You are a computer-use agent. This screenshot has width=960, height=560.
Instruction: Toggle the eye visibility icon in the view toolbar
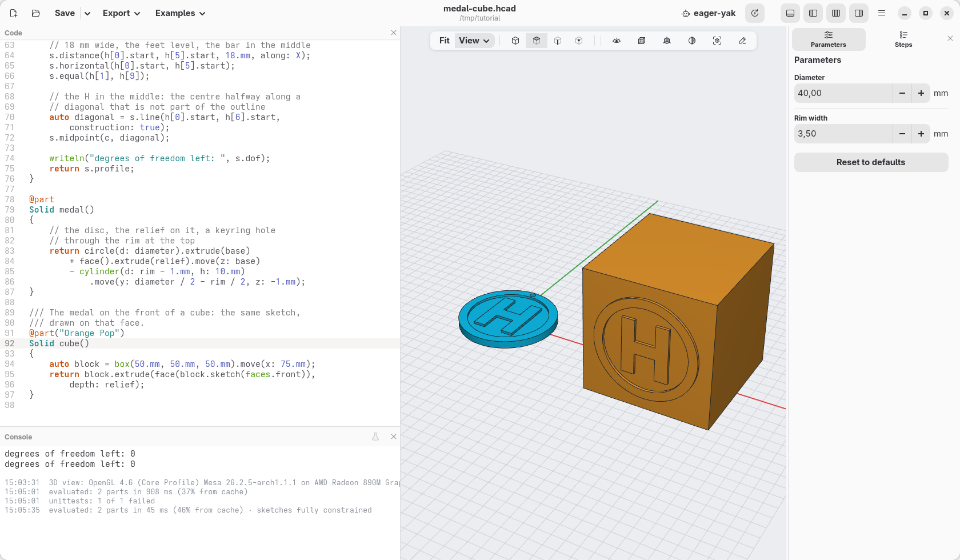(617, 41)
